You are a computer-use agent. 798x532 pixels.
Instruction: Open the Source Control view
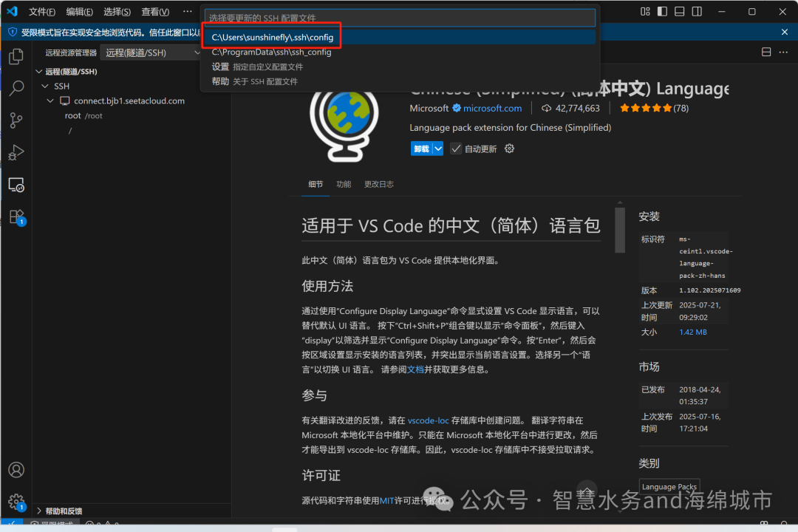[16, 120]
